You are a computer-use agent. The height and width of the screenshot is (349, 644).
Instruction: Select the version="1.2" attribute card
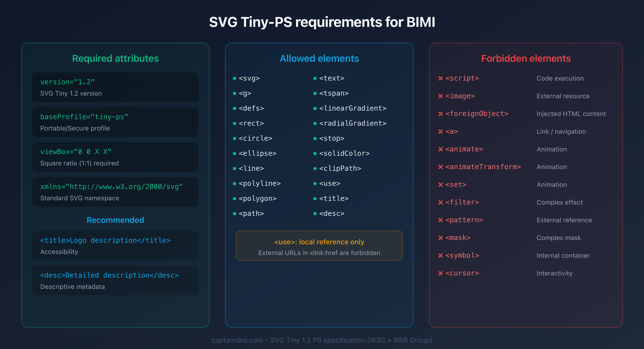115,87
